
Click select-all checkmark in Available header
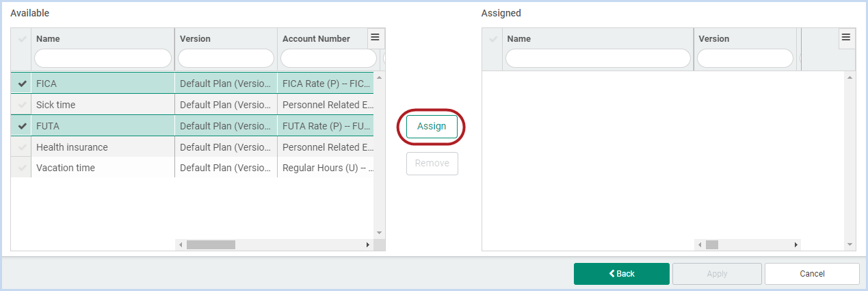tap(22, 39)
